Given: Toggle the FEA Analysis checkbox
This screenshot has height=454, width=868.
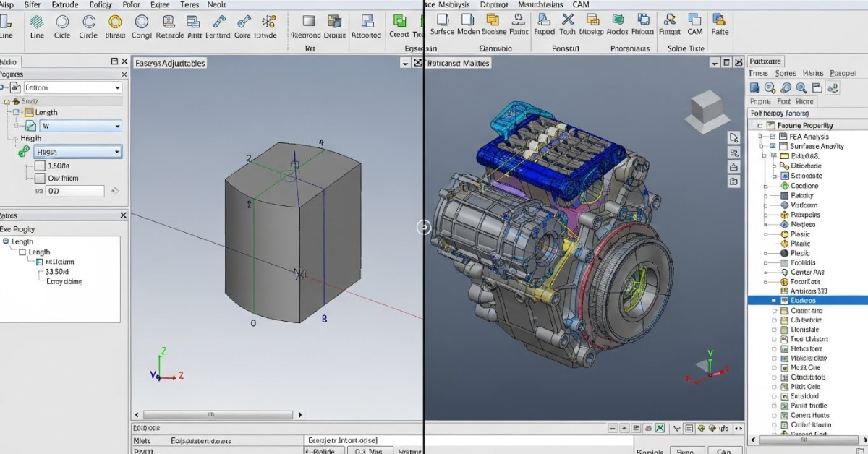Looking at the screenshot, I should click(773, 137).
